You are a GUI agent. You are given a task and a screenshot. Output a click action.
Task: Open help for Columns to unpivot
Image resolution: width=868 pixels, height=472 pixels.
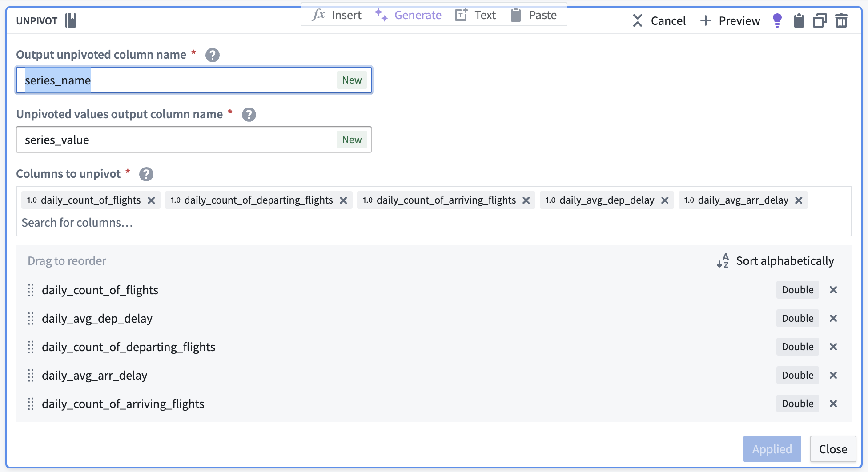click(146, 174)
